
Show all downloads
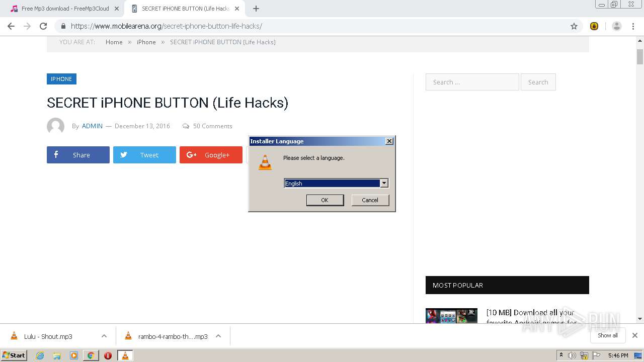pyautogui.click(x=607, y=335)
